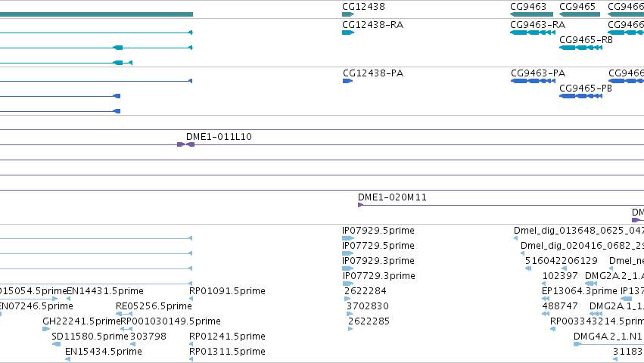Select the RP01091.5prime label
644x363 pixels.
pos(227,291)
